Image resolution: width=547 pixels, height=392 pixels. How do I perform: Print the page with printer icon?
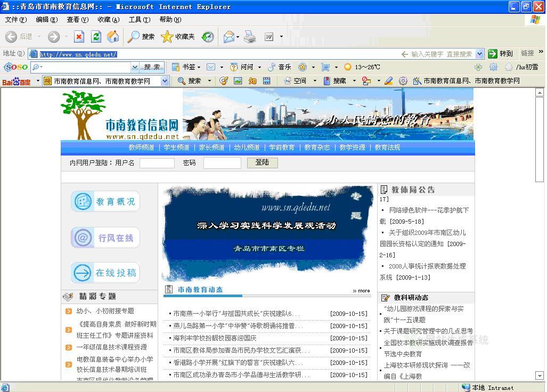250,37
